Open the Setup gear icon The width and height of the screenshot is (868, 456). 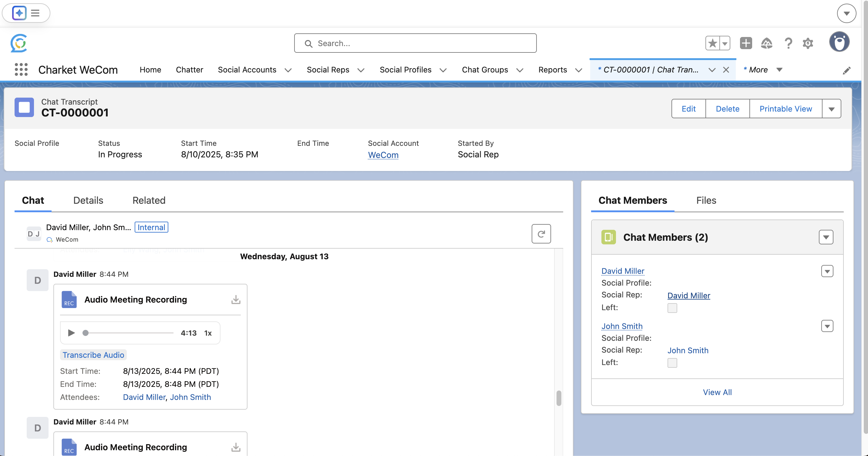click(808, 43)
